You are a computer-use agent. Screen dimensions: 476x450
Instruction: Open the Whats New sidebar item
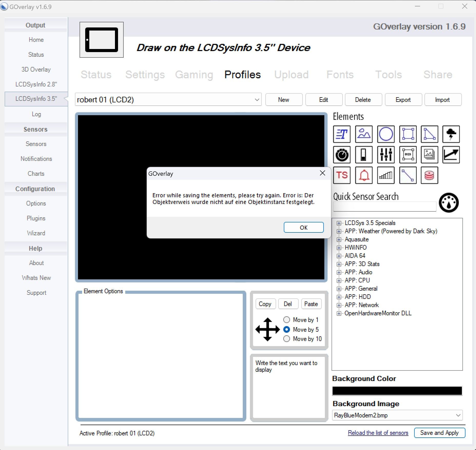tap(36, 278)
